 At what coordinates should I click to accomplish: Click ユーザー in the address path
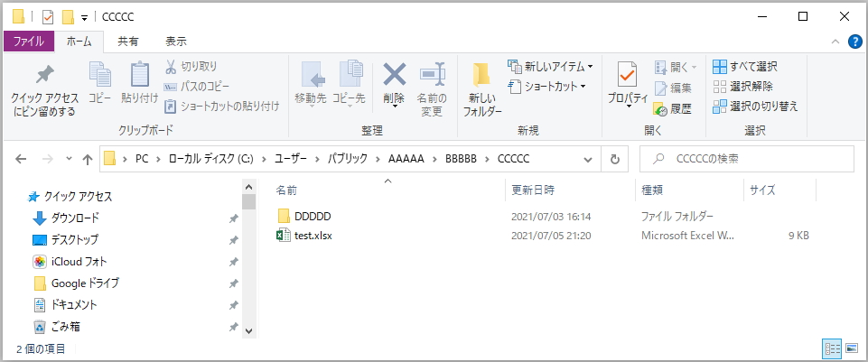coord(291,160)
